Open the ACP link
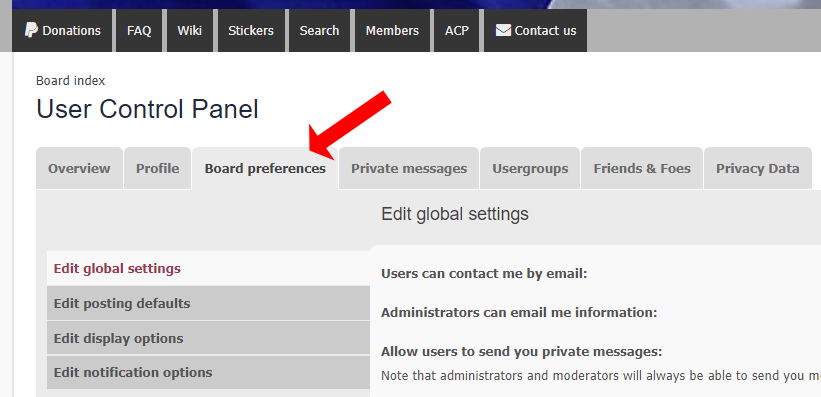821x397 pixels. [x=457, y=30]
